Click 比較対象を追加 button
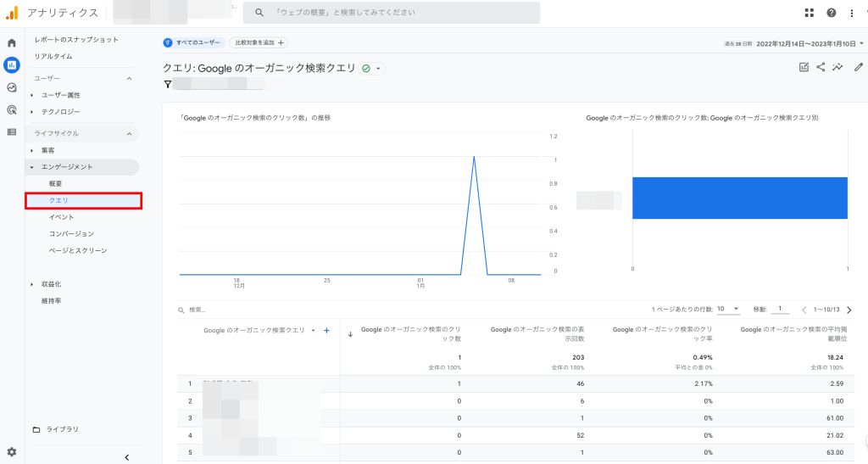Viewport: 868px width, 464px height. click(x=259, y=42)
